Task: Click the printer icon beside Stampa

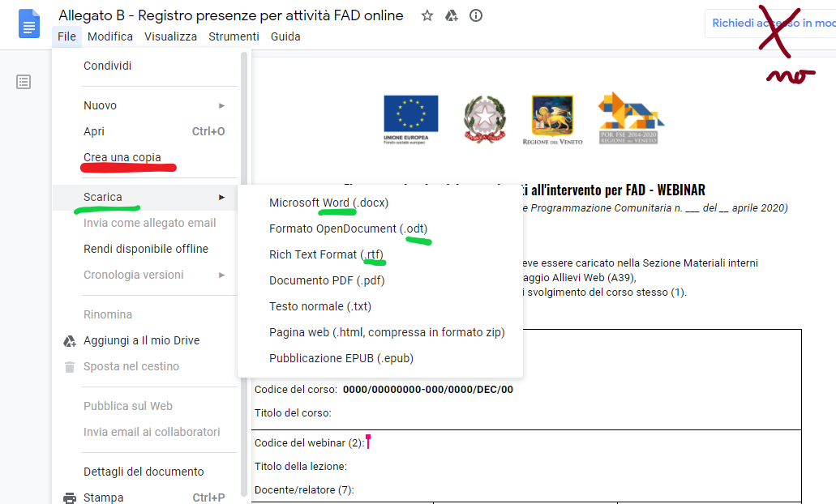Action: [x=70, y=498]
